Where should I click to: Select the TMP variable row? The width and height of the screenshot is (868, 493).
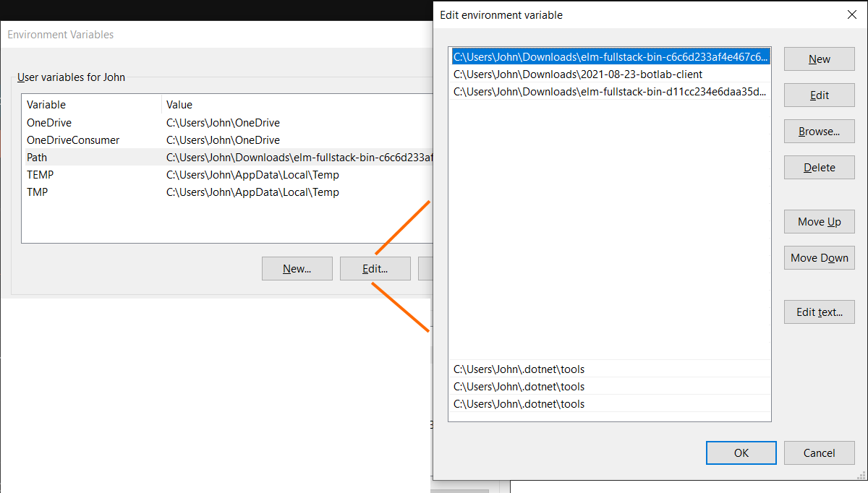[227, 192]
